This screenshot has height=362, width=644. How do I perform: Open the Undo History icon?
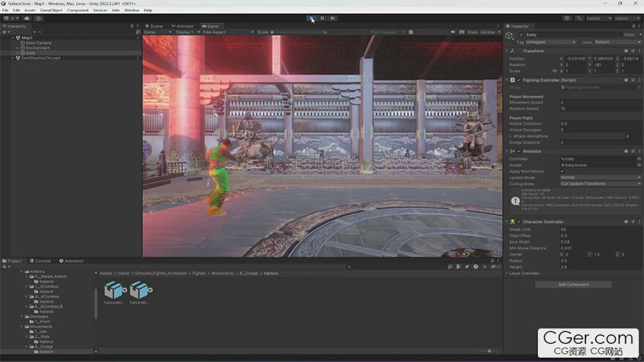pos(567,18)
